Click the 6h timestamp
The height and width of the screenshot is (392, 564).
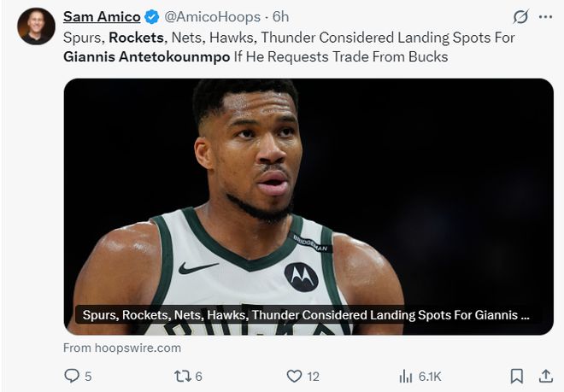[279, 16]
